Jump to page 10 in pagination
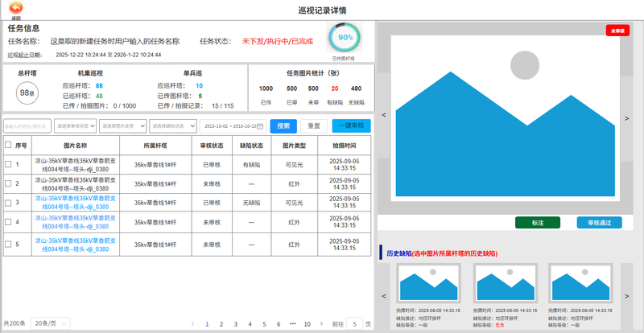644x333 pixels. (307, 323)
